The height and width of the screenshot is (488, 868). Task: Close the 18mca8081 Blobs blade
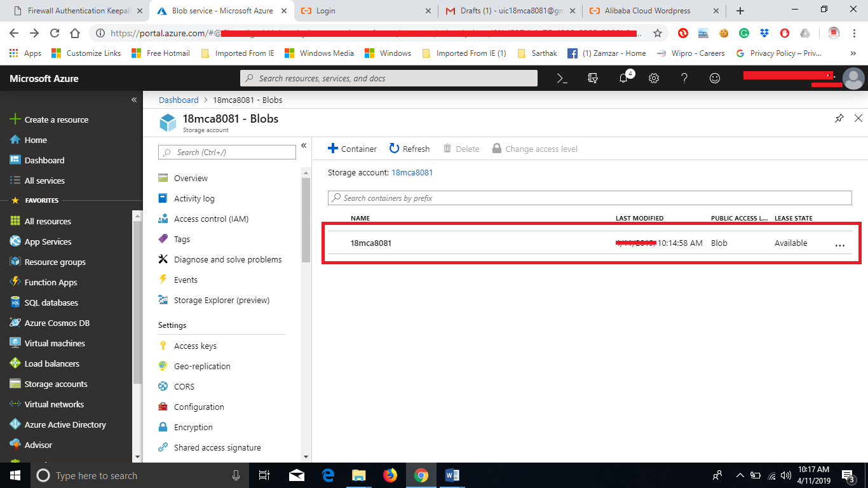point(858,118)
